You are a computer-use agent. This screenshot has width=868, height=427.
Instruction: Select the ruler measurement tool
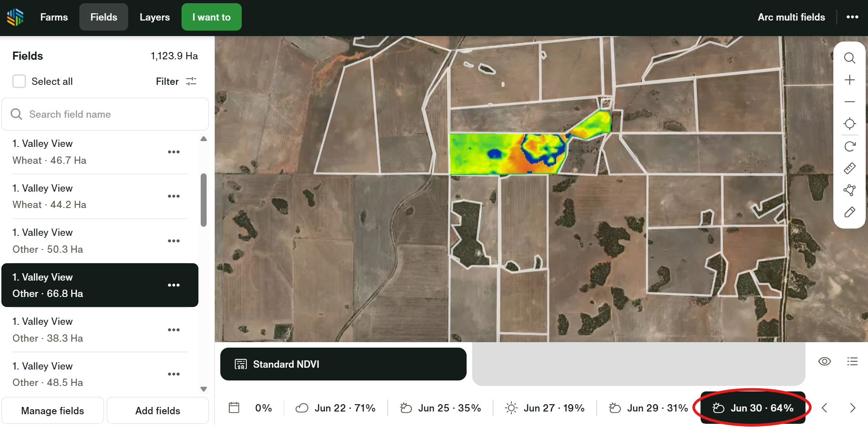[x=849, y=168]
